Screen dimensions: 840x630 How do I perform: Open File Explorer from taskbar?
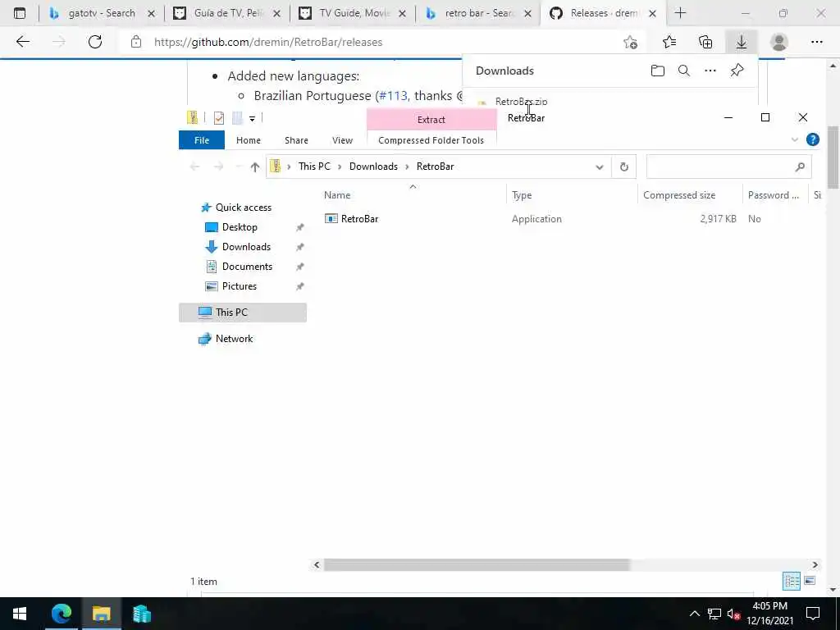point(101,614)
